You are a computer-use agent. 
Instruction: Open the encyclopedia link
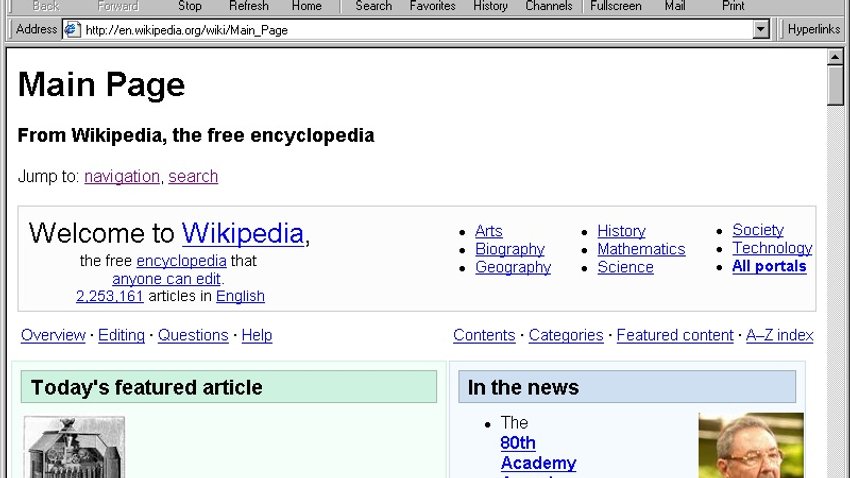click(181, 261)
